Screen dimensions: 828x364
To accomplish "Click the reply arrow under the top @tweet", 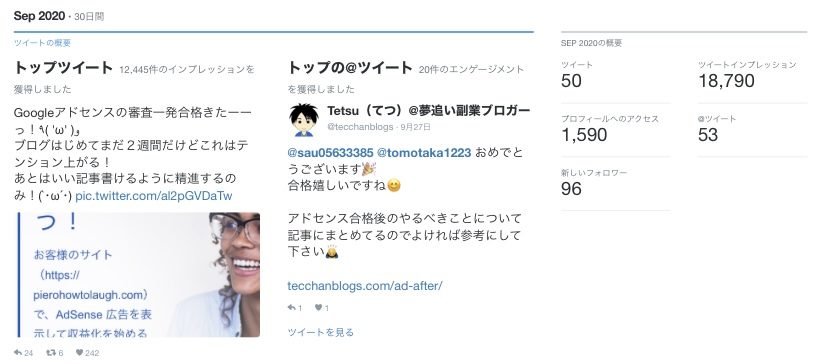I will click(291, 307).
